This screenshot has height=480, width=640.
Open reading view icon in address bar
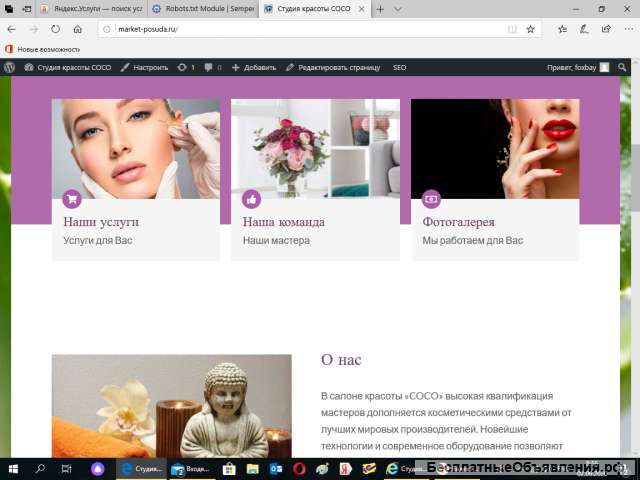pyautogui.click(x=512, y=29)
